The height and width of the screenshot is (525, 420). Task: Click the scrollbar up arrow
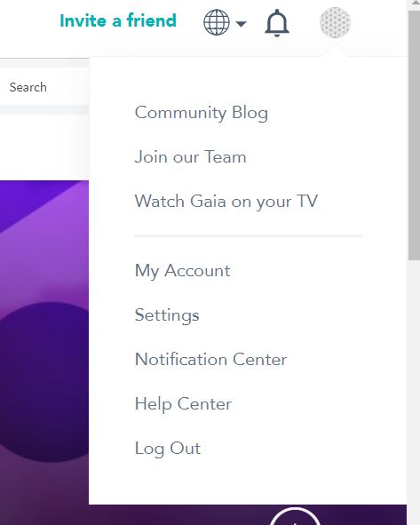tap(414, 4)
